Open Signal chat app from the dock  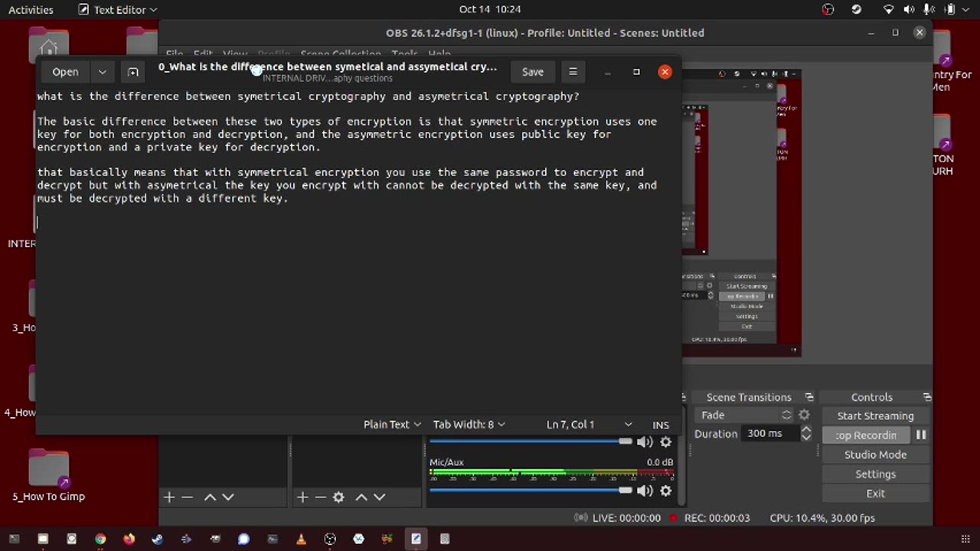pyautogui.click(x=243, y=539)
